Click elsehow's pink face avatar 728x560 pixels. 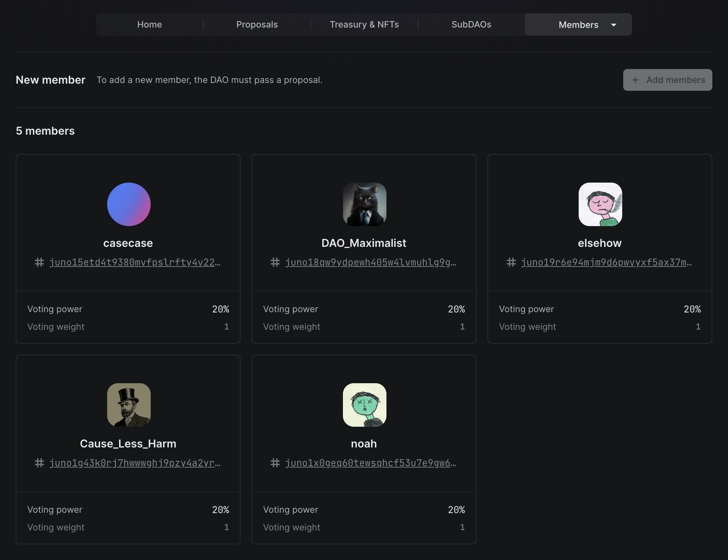pyautogui.click(x=600, y=204)
